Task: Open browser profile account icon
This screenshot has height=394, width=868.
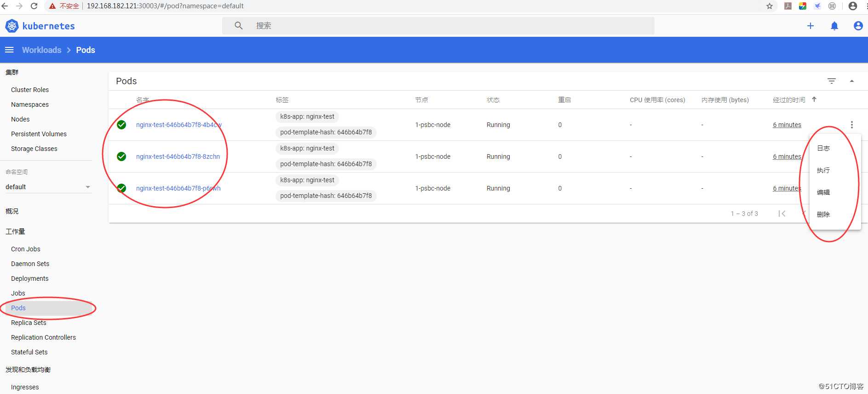Action: pyautogui.click(x=853, y=6)
